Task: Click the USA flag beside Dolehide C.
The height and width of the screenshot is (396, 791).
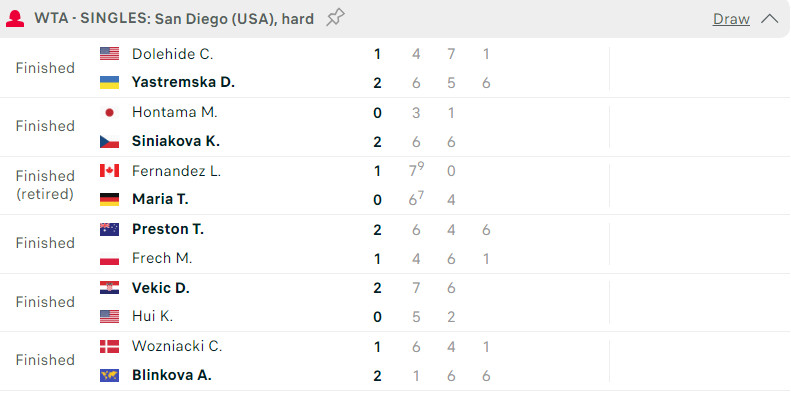Action: pos(109,53)
